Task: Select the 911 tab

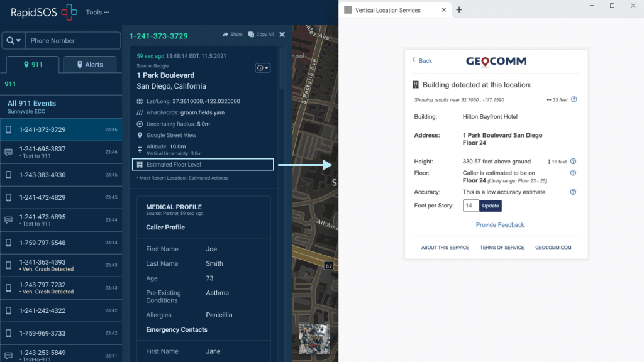Action: [32, 64]
